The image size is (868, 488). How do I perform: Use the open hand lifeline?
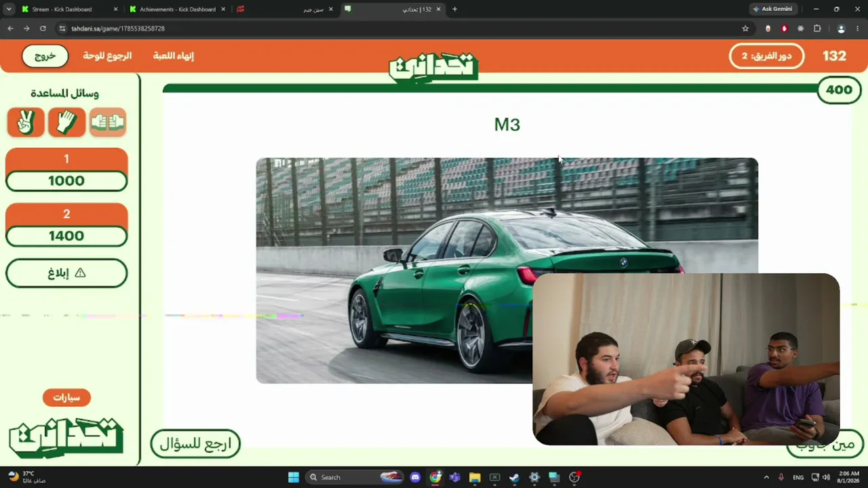[66, 123]
